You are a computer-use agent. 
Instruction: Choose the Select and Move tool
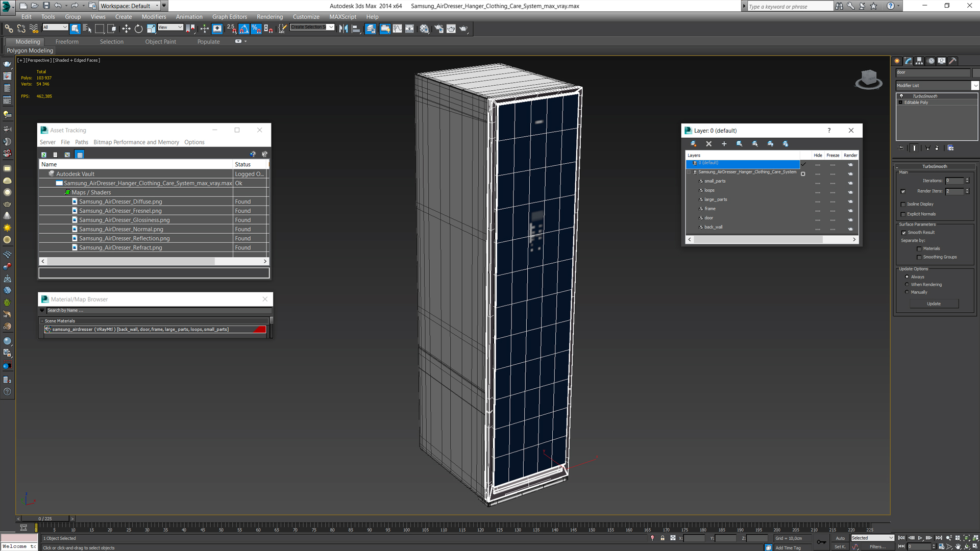point(126,29)
